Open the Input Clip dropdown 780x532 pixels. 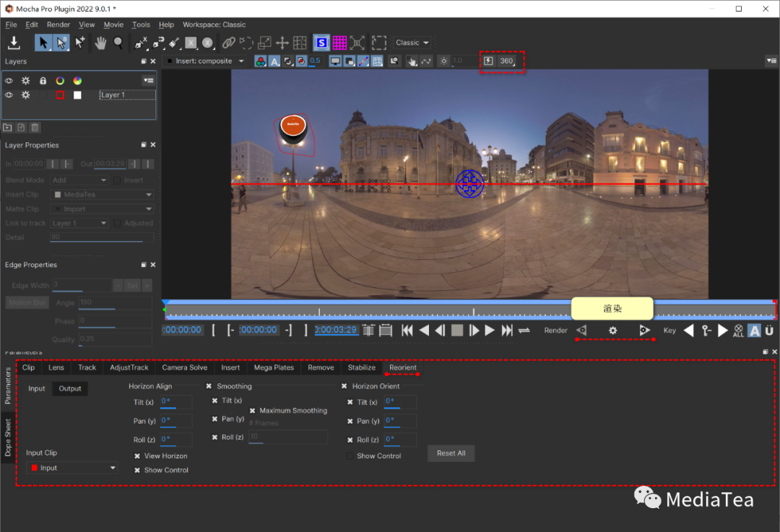click(x=73, y=468)
